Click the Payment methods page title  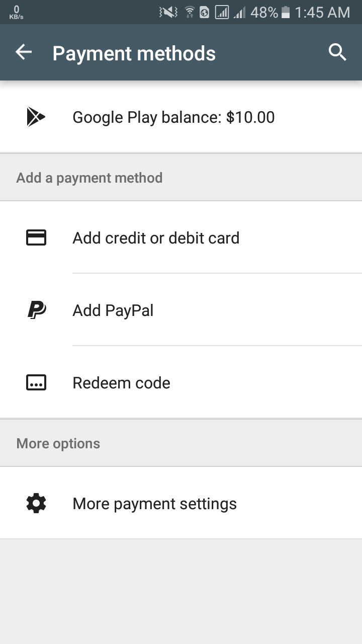coord(134,53)
